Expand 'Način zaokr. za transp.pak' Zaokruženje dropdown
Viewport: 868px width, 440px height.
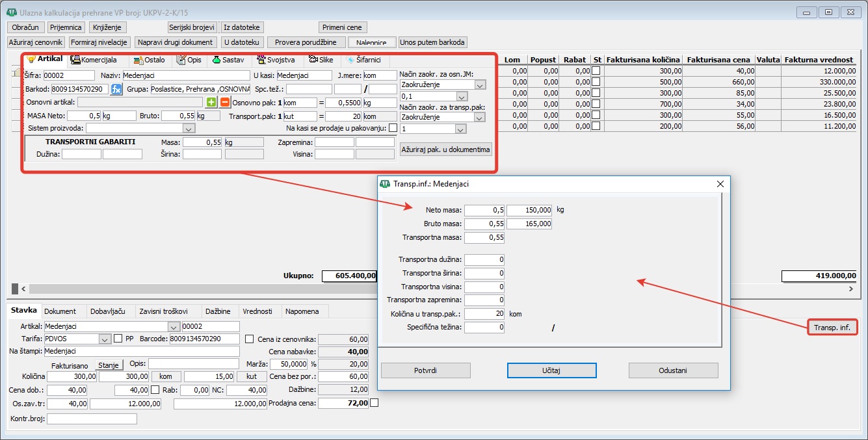click(x=480, y=118)
